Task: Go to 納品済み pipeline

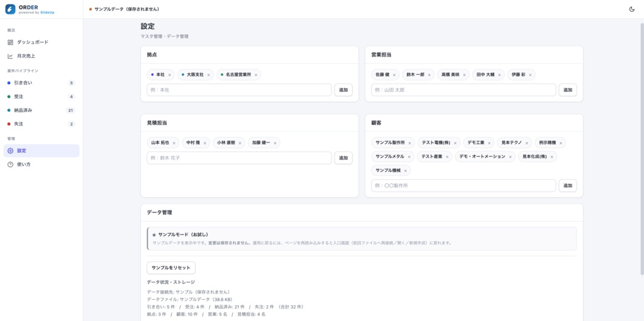Action: click(x=41, y=110)
